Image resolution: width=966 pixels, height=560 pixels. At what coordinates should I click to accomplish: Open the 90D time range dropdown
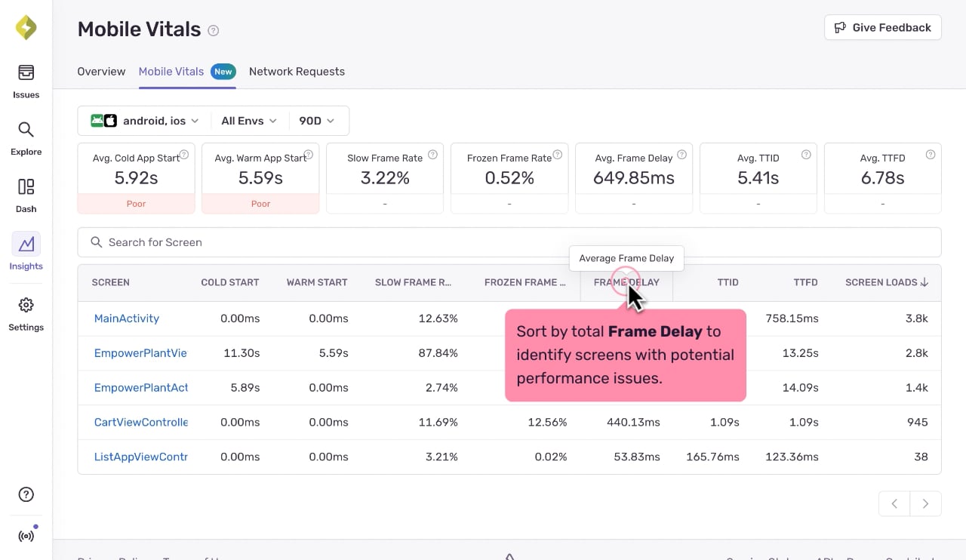click(x=317, y=121)
